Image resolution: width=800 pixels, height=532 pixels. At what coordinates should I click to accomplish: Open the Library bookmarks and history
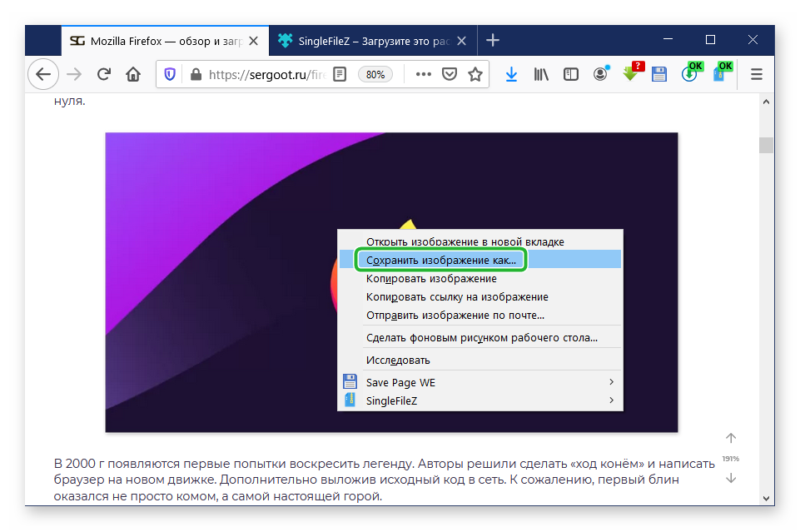click(x=541, y=74)
